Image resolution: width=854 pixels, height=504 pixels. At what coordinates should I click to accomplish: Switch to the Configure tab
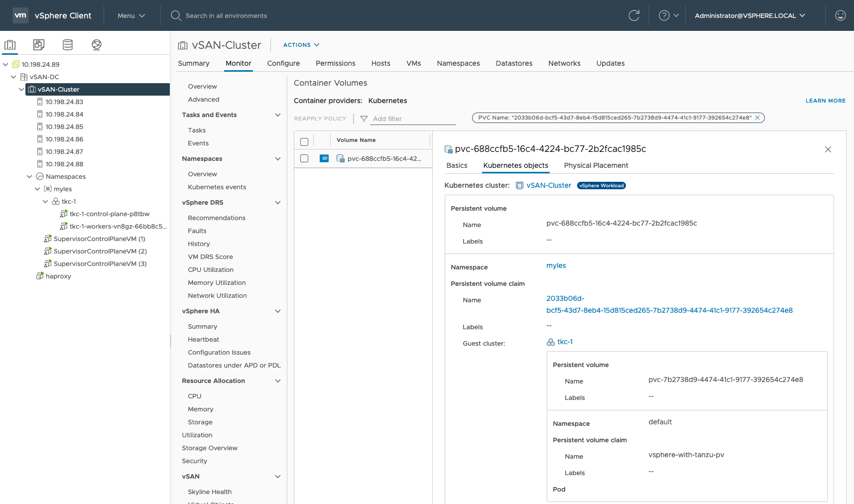pyautogui.click(x=283, y=63)
